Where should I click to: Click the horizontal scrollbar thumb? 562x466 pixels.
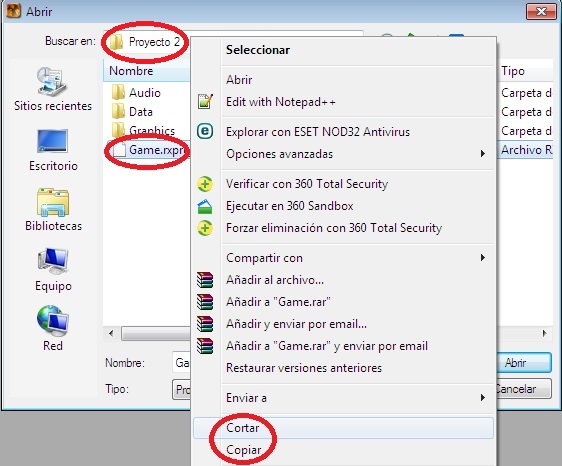tap(156, 333)
